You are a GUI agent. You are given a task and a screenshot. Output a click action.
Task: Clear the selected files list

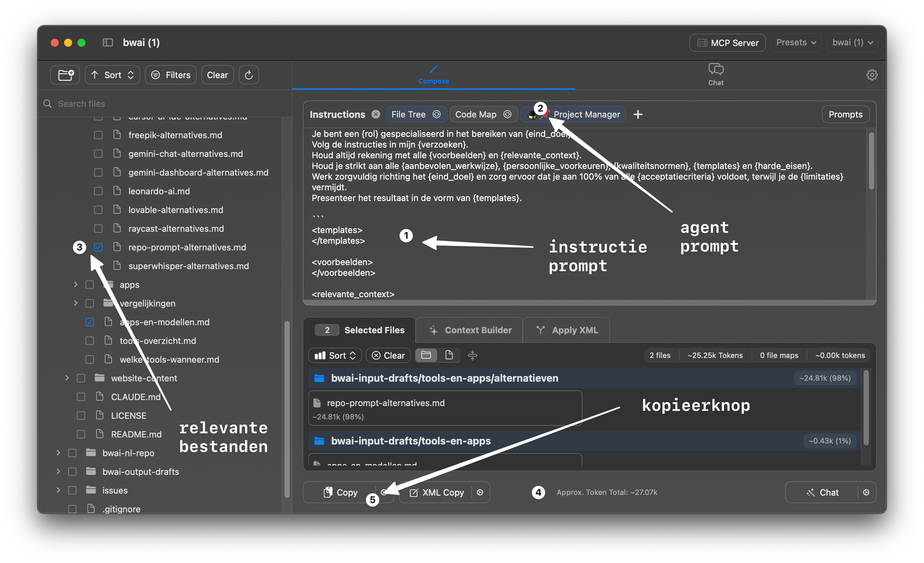tap(388, 355)
